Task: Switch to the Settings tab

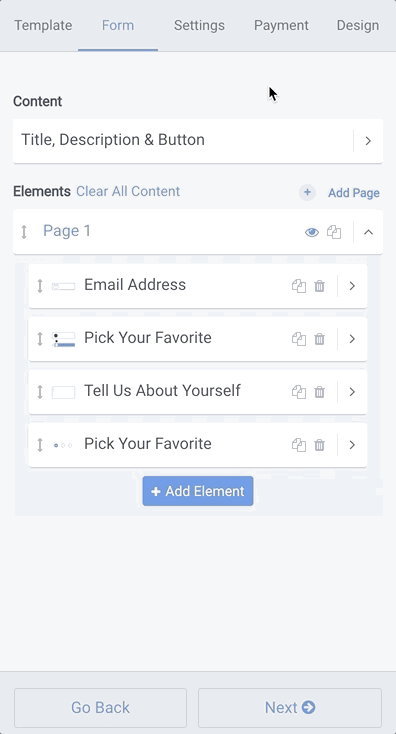Action: [x=199, y=25]
